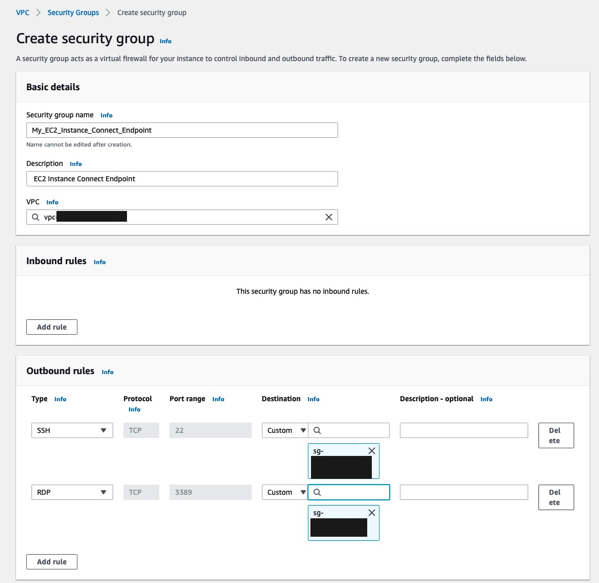Click search icon in SSH destination field
Viewport: 599px width, 583px height.
point(317,430)
